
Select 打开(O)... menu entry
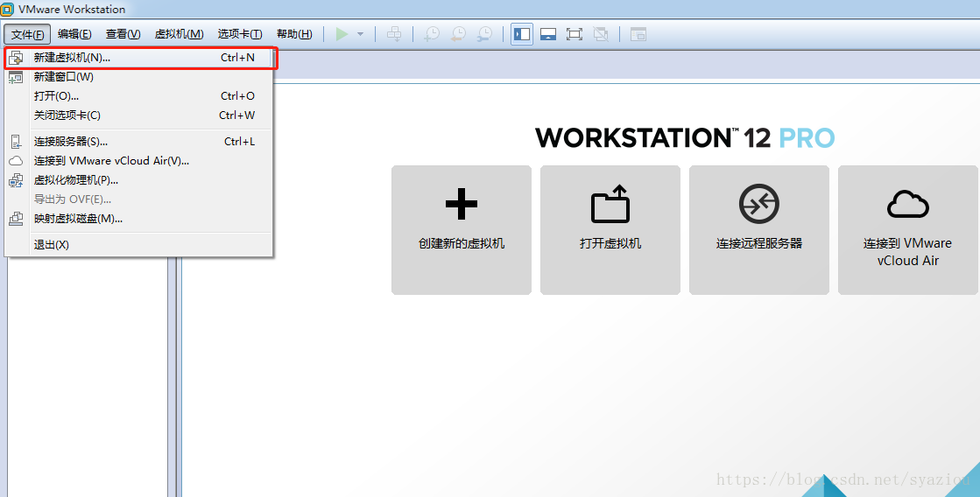tap(139, 96)
